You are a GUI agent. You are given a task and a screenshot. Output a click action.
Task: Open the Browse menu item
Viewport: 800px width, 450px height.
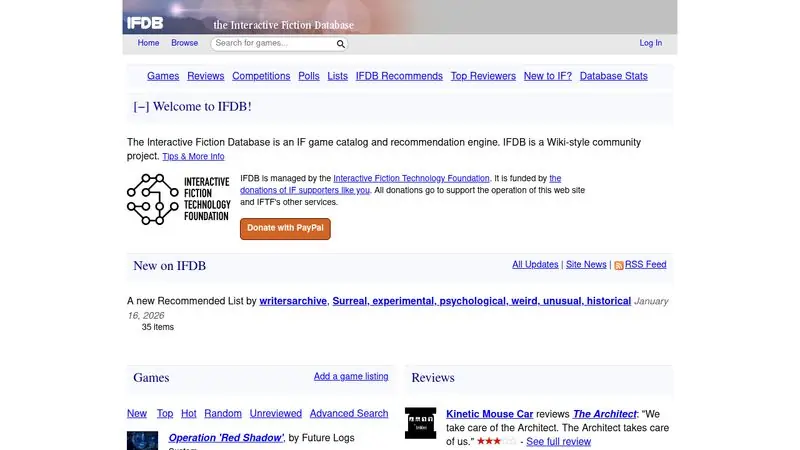pos(184,43)
